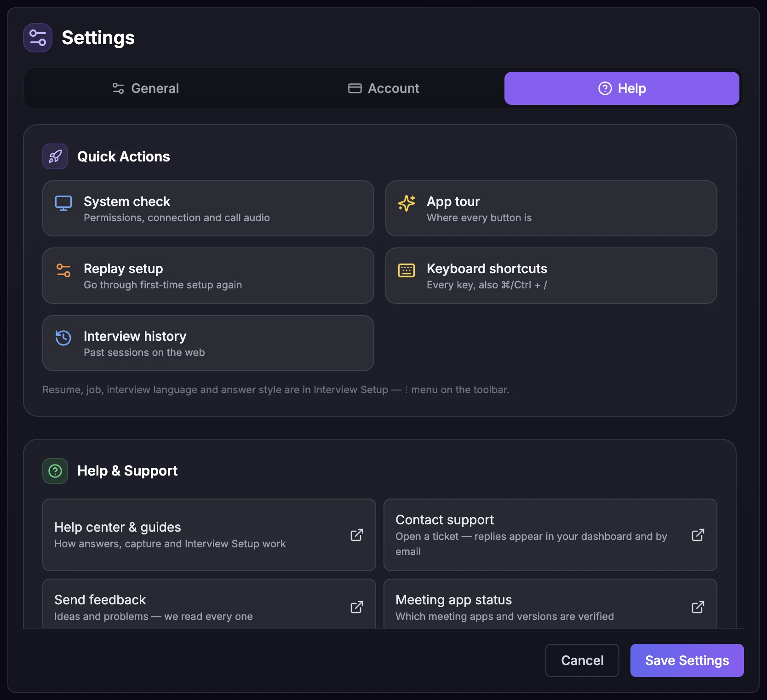Click the Cancel button
This screenshot has width=767, height=700.
[x=582, y=660]
